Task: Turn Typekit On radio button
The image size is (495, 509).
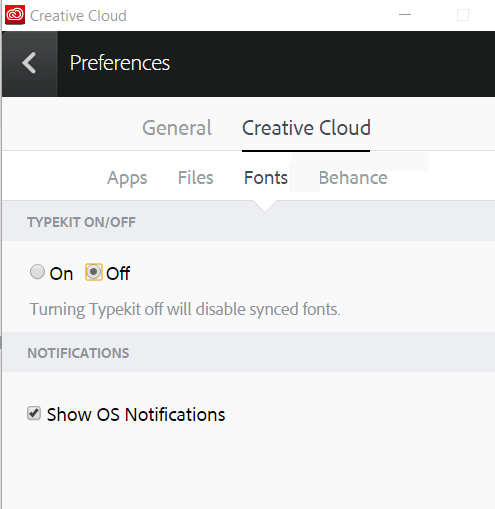Action: (37, 272)
